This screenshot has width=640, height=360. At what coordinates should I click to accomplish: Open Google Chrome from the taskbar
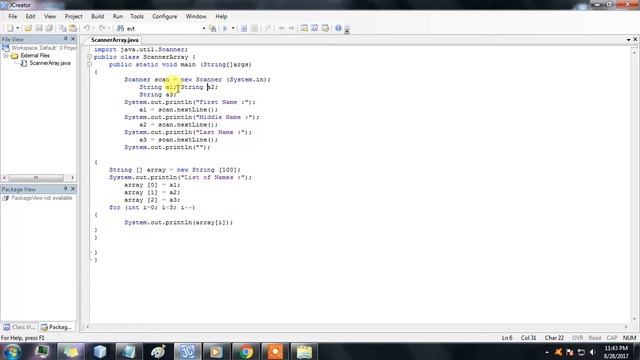click(x=246, y=352)
